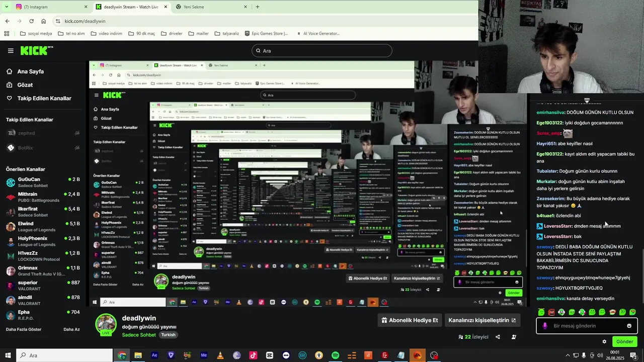The image size is (644, 362).
Task: Click browser home button
Action: pos(44,21)
